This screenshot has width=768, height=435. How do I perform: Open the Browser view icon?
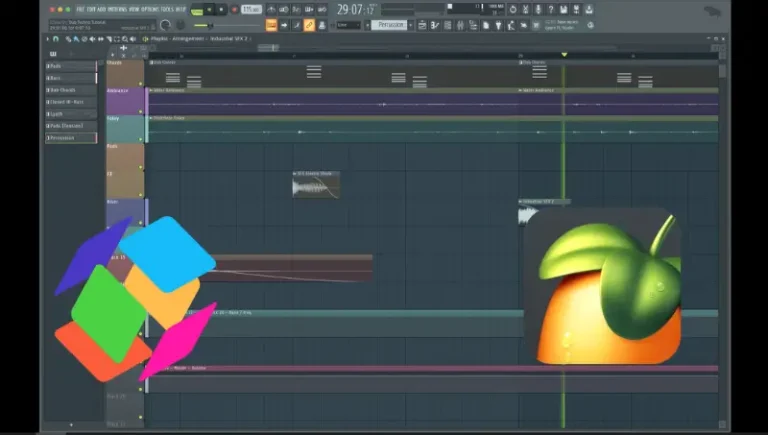point(473,25)
